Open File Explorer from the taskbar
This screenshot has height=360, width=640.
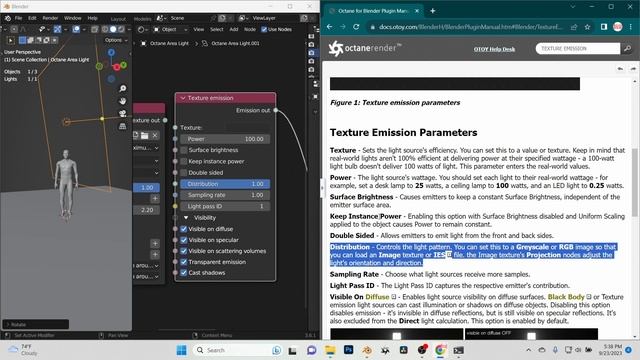click(330, 350)
